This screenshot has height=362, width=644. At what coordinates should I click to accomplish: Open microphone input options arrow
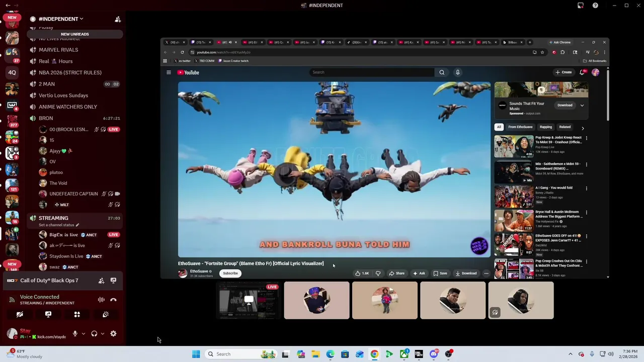(84, 333)
